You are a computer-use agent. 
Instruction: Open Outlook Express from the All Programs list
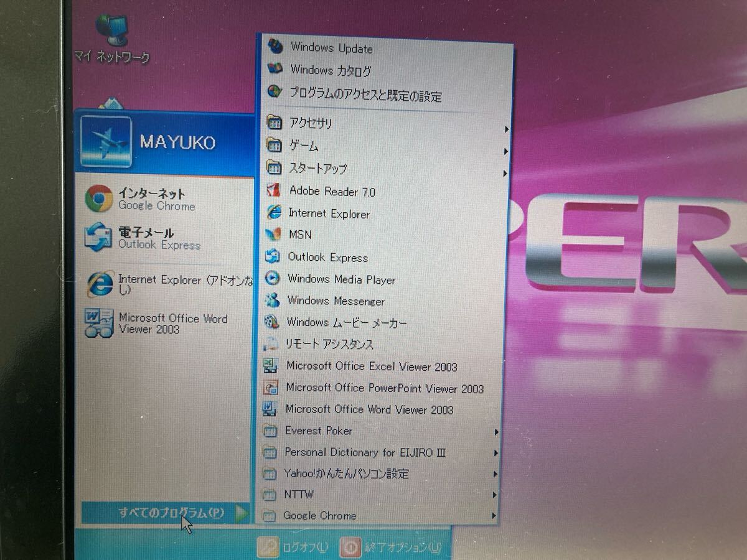[x=383, y=257]
